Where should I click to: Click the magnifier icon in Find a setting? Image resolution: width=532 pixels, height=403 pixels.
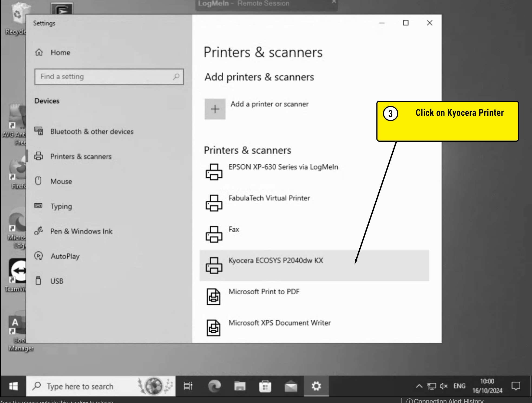pyautogui.click(x=176, y=77)
